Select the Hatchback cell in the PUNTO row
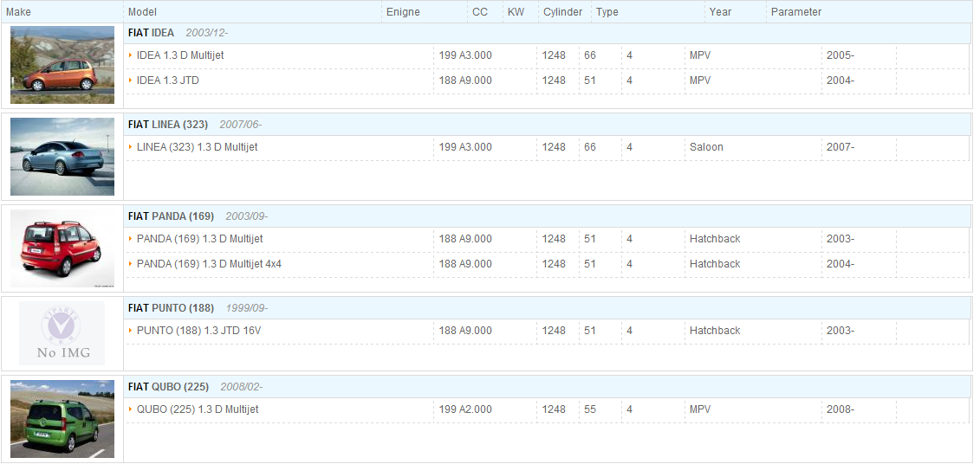The width and height of the screenshot is (980, 464). [715, 331]
